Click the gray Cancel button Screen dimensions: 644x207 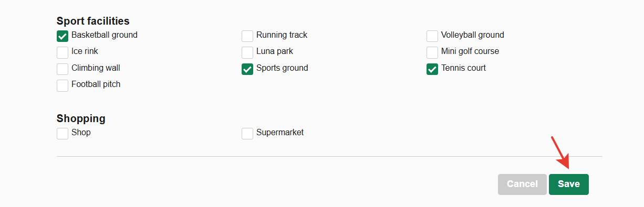(x=522, y=184)
